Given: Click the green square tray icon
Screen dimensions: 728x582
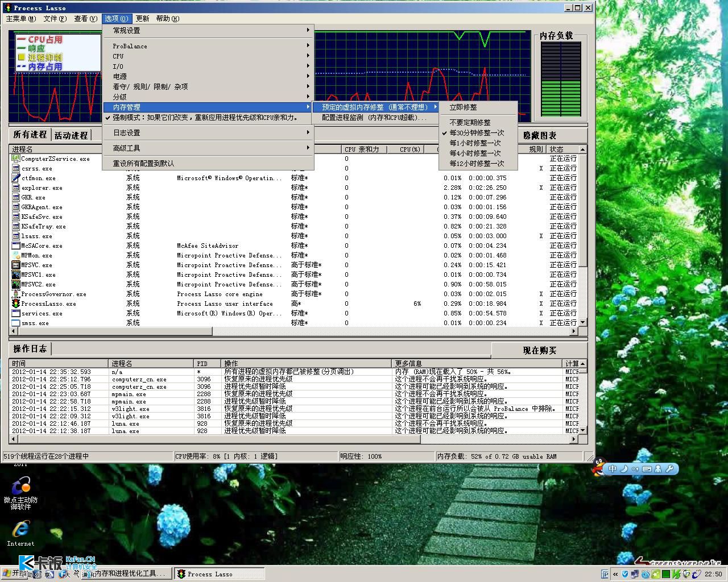Looking at the screenshot, I should coord(665,574).
